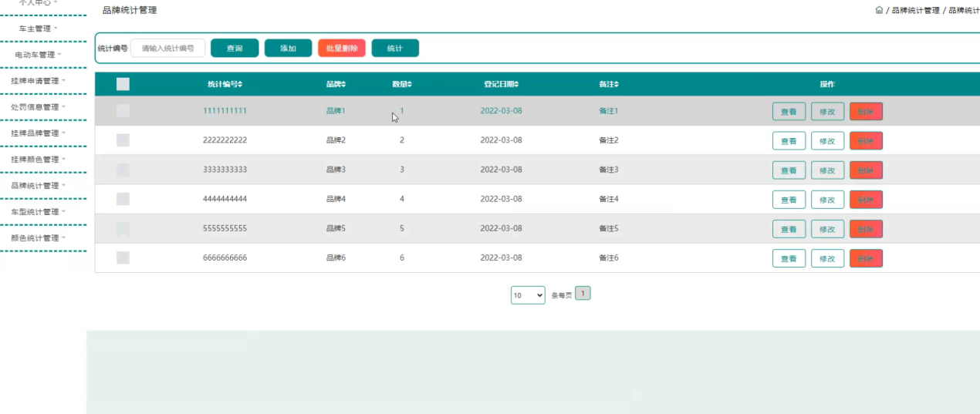The height and width of the screenshot is (414, 980).
Task: Edit row 品牌4 with 修改
Action: point(827,200)
